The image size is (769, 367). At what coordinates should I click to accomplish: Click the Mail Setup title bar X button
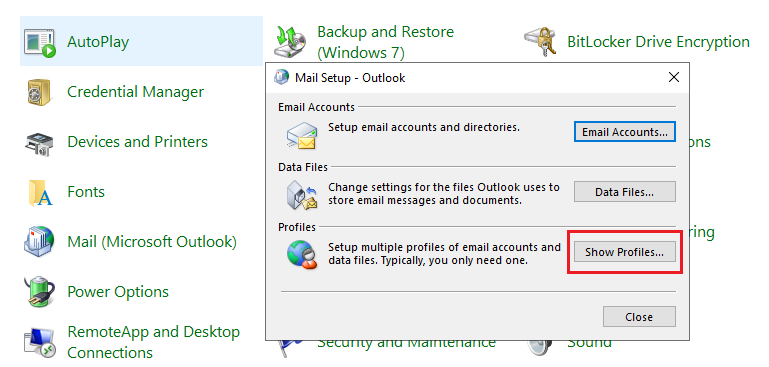pos(674,77)
